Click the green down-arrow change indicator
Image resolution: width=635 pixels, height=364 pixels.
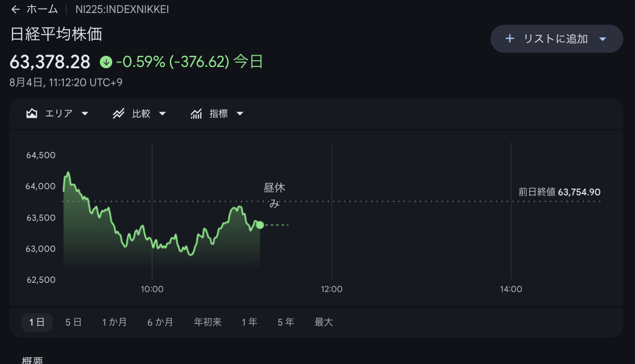(106, 62)
